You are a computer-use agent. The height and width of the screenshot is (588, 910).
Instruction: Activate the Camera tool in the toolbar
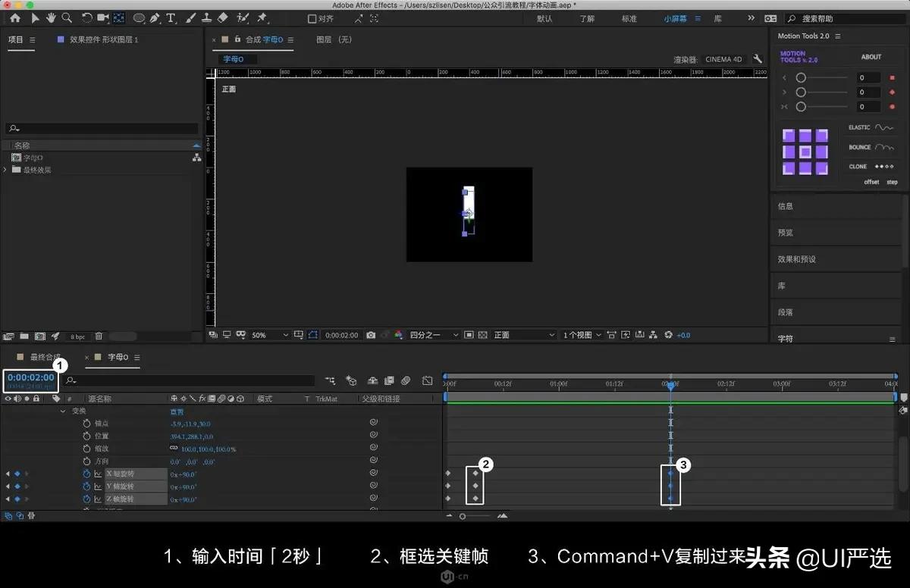(x=102, y=17)
